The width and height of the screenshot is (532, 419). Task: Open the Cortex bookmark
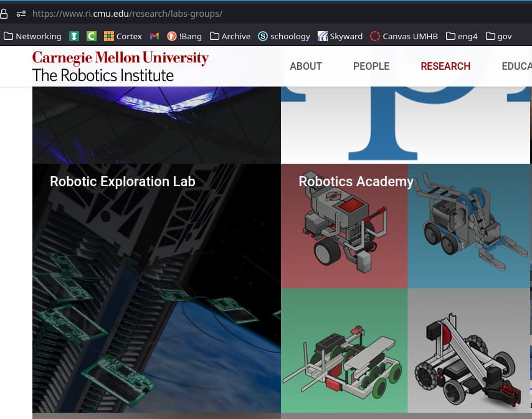pyautogui.click(x=123, y=36)
